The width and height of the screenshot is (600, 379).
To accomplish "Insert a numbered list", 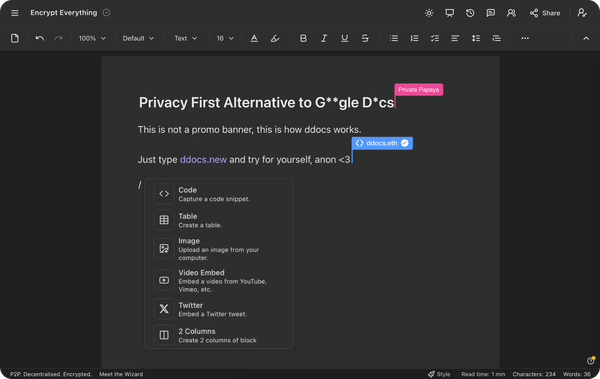I will pyautogui.click(x=414, y=38).
